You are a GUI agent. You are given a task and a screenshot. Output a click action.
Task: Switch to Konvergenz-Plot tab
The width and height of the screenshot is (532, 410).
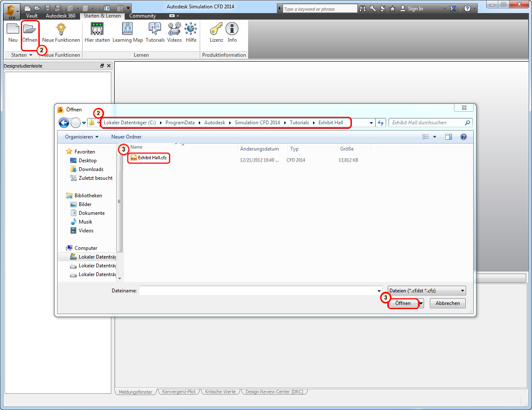click(x=179, y=392)
